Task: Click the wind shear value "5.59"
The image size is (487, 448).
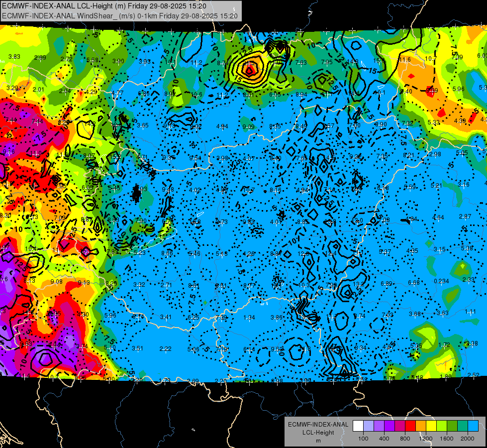Action: click(x=410, y=187)
